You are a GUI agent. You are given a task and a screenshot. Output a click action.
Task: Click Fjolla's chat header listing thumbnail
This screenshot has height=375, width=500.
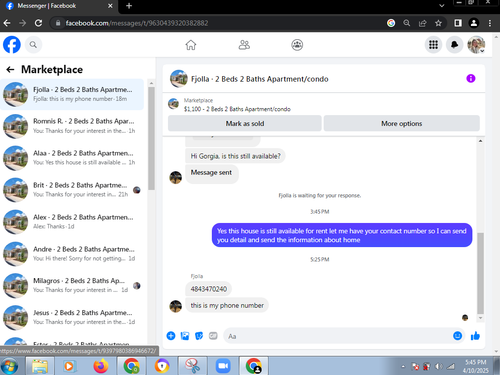[179, 79]
